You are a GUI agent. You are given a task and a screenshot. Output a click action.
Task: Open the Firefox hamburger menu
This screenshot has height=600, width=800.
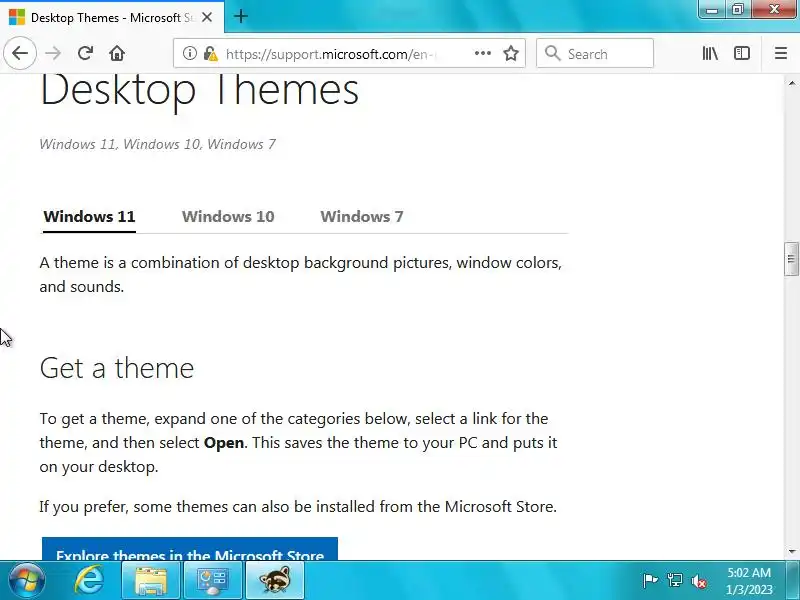coord(781,53)
